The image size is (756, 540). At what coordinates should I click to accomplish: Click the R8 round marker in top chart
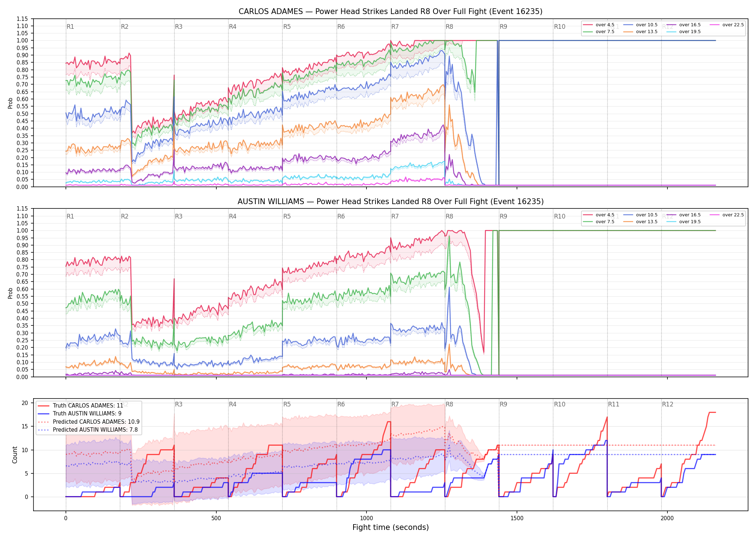[x=449, y=27]
